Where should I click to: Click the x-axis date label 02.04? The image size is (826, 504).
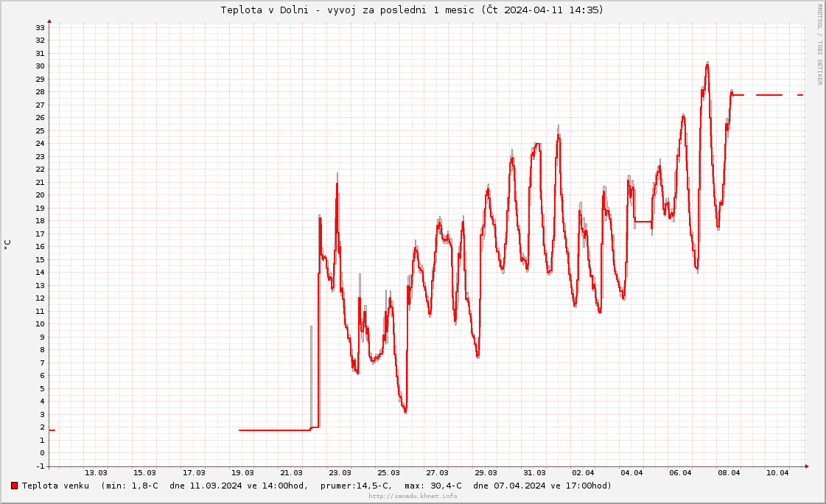tap(583, 473)
